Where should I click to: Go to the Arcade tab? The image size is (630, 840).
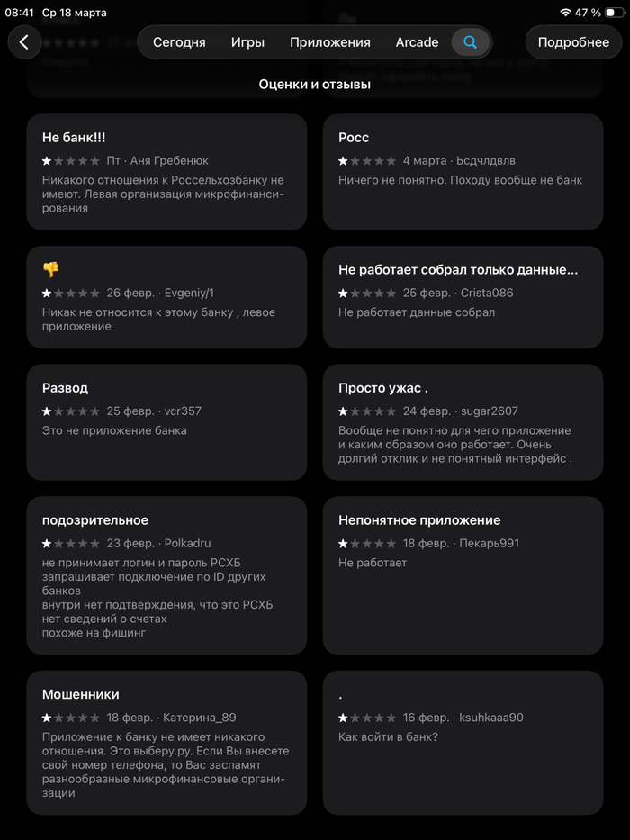(417, 42)
